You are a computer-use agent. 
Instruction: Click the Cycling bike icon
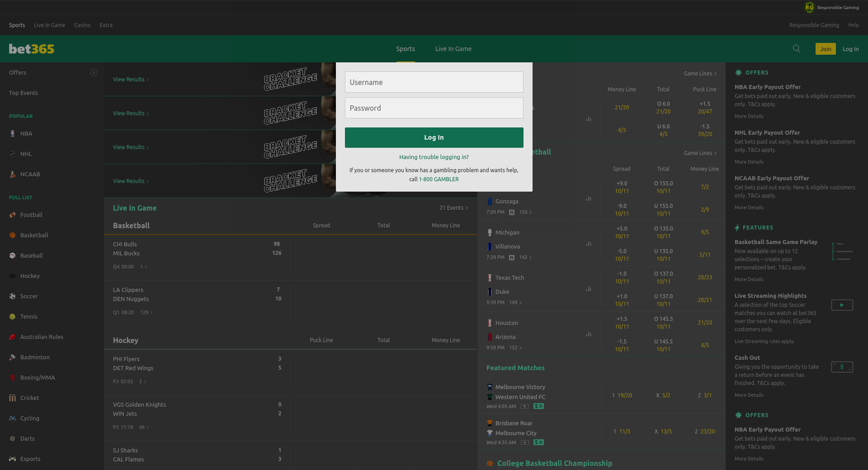click(13, 418)
